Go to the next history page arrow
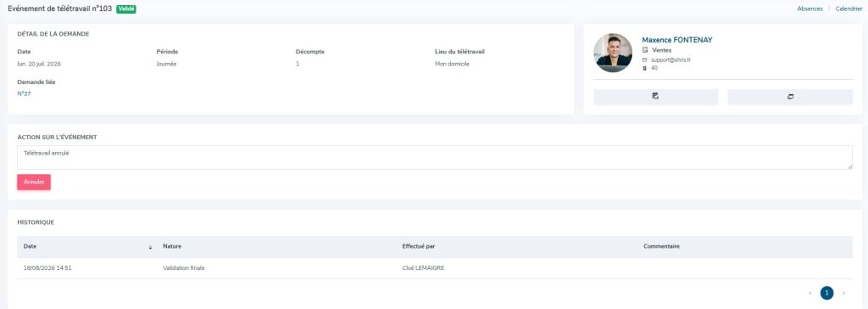The height and width of the screenshot is (309, 868). coord(843,293)
